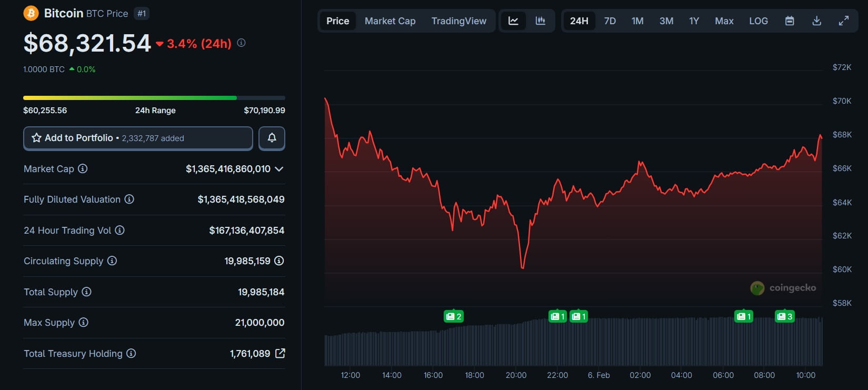
Task: Toggle the LOG scale option
Action: click(x=758, y=21)
